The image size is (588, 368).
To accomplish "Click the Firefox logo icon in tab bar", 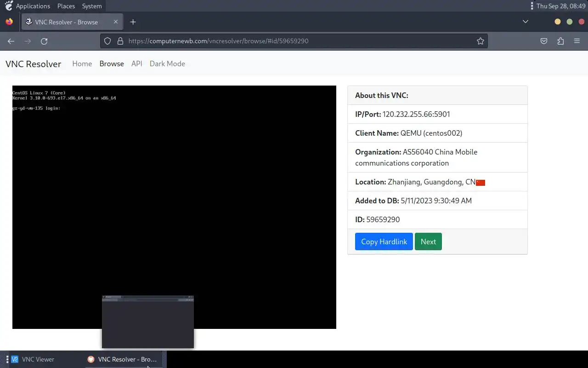I will [x=9, y=22].
